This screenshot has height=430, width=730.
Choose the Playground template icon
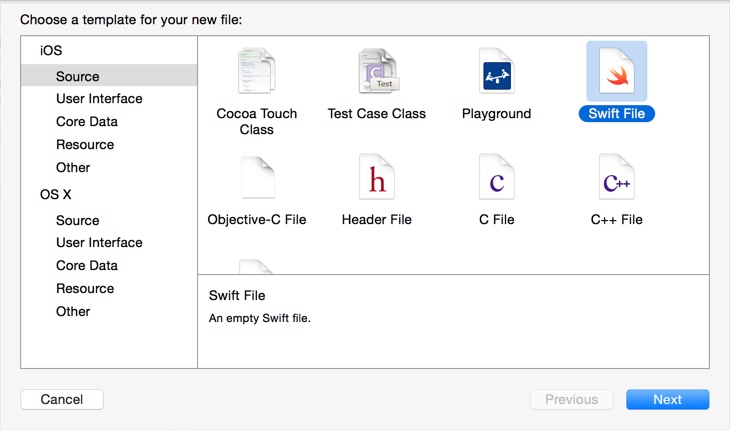(x=496, y=71)
